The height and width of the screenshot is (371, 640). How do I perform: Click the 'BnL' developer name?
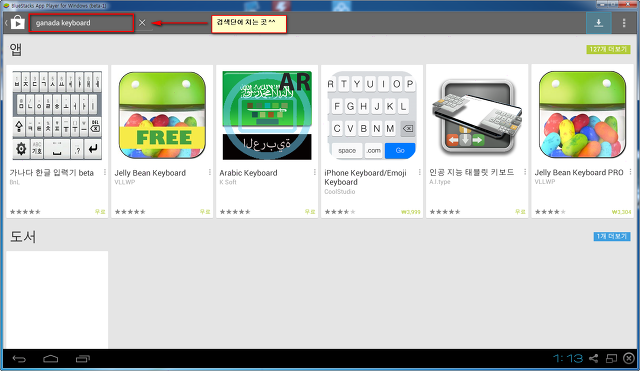14,182
